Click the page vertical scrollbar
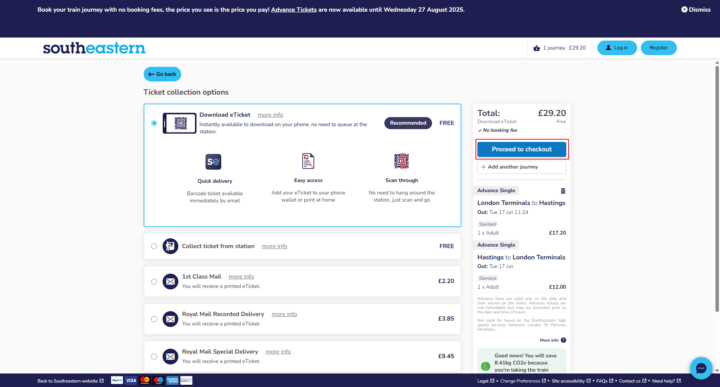 tap(716, 189)
